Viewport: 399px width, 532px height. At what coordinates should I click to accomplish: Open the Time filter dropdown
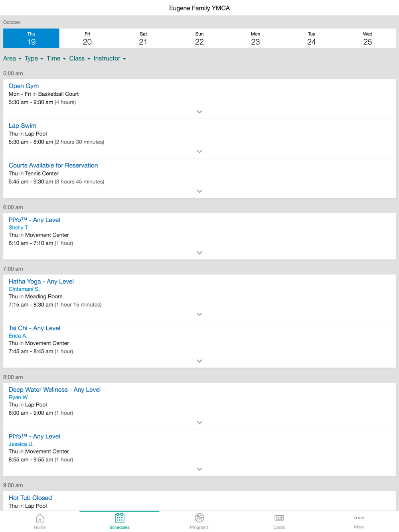click(x=56, y=58)
